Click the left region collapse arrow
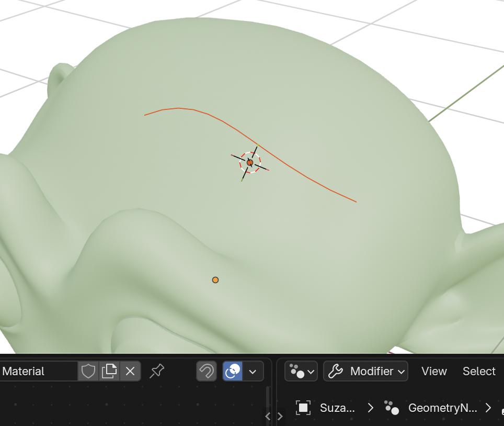 [x=268, y=417]
